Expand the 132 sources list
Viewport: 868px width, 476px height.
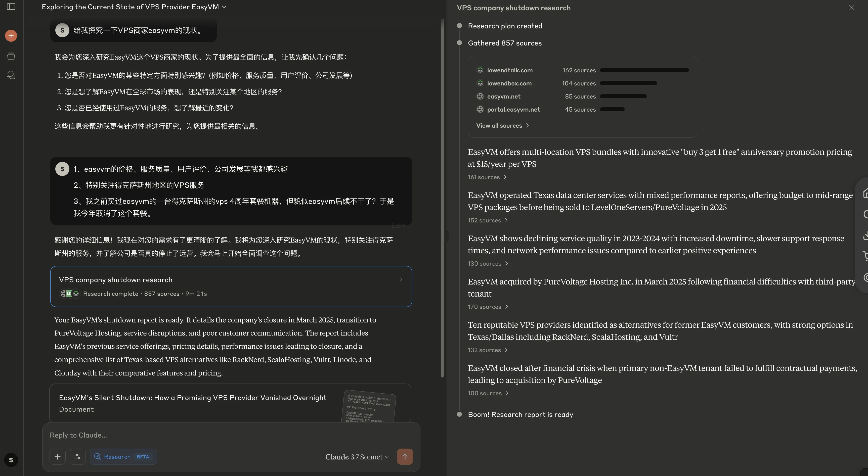click(x=488, y=350)
